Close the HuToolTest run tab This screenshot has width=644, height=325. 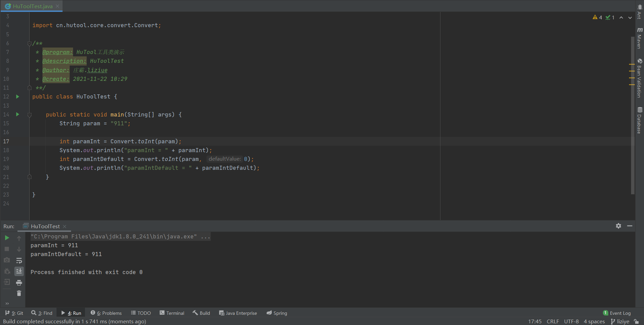(x=65, y=227)
